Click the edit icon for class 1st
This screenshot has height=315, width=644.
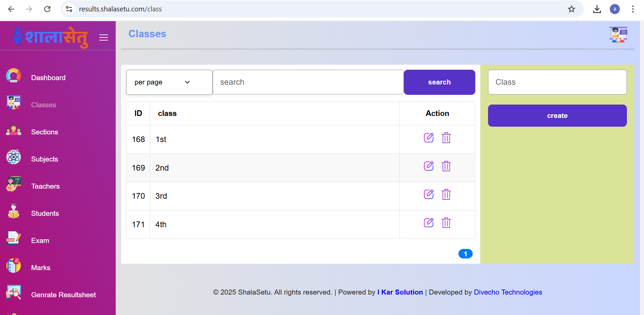tap(428, 138)
